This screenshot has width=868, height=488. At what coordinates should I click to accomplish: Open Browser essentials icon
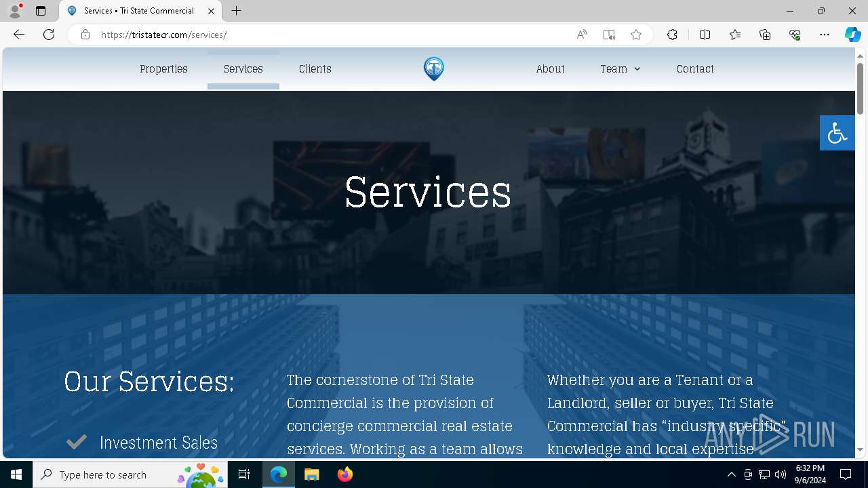pos(795,35)
